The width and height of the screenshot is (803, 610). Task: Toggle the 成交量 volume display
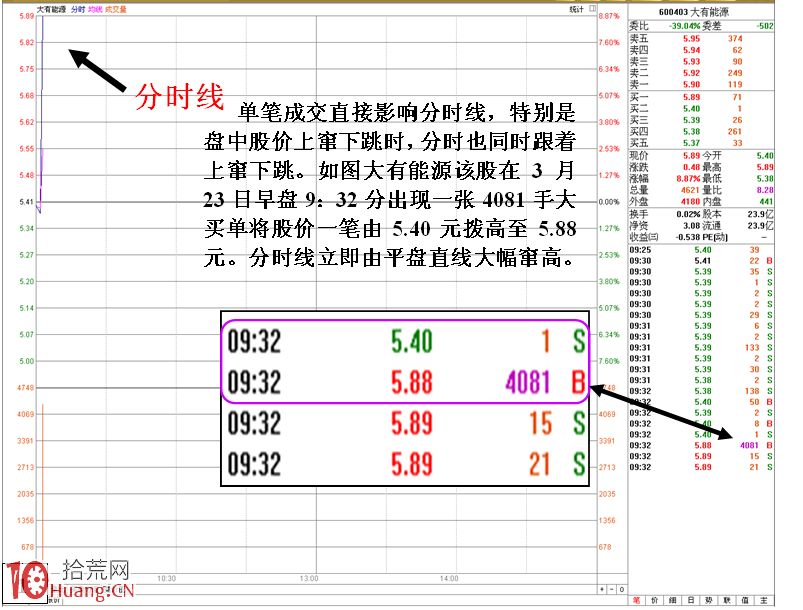[x=114, y=7]
